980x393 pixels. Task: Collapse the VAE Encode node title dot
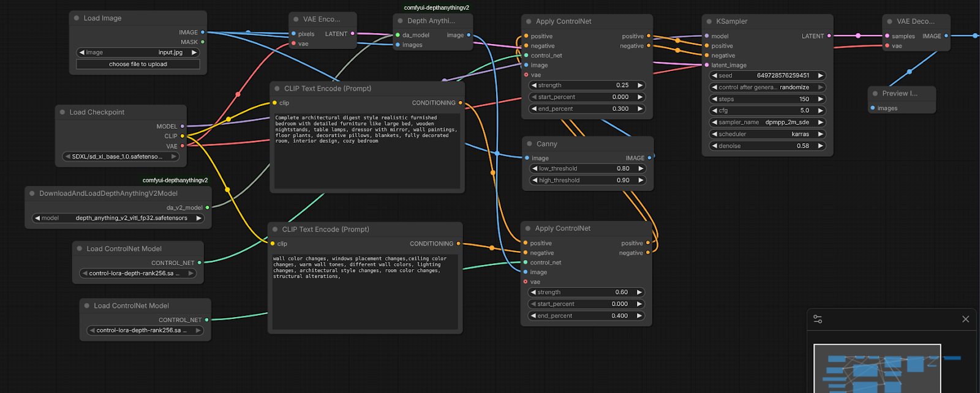click(296, 20)
